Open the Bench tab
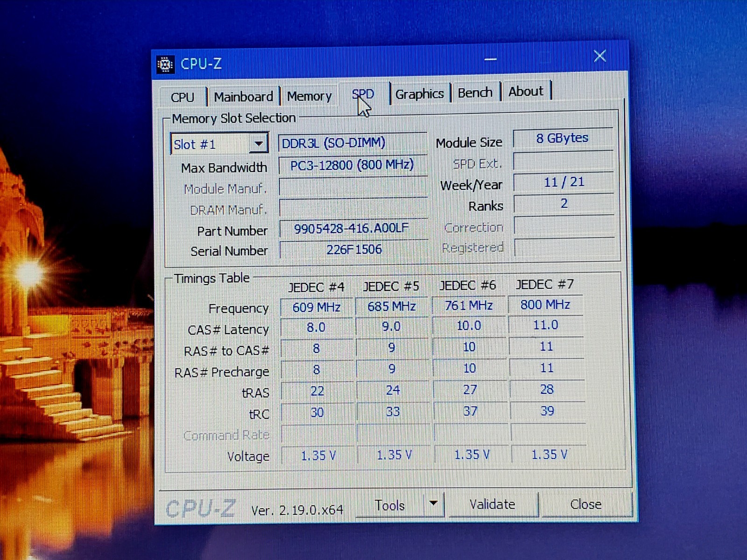This screenshot has height=560, width=747. 475,93
